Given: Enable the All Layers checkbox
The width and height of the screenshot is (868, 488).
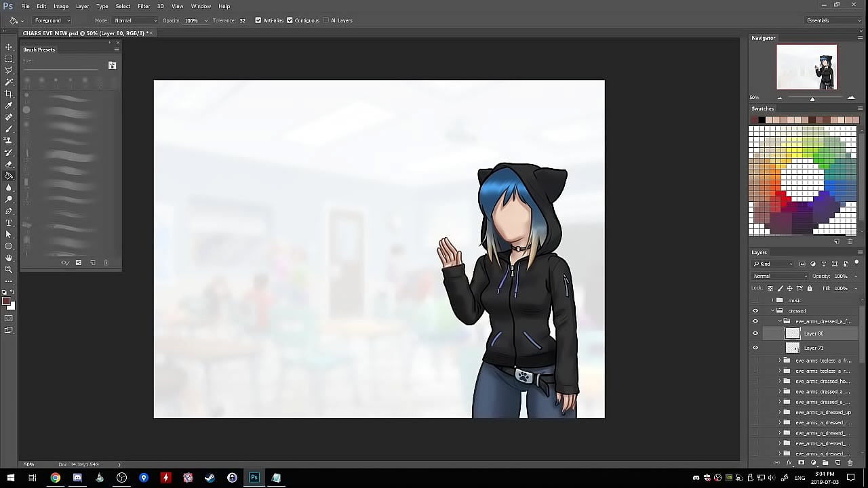Looking at the screenshot, I should (325, 20).
